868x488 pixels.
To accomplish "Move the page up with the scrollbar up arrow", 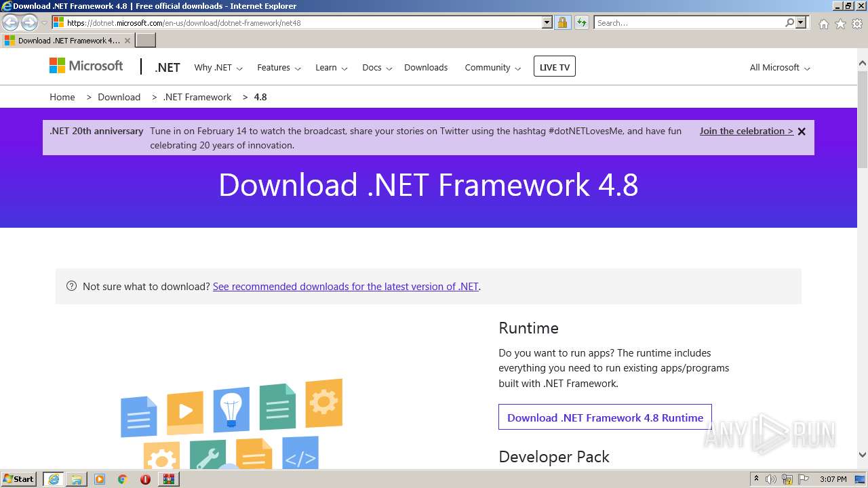I will 863,63.
